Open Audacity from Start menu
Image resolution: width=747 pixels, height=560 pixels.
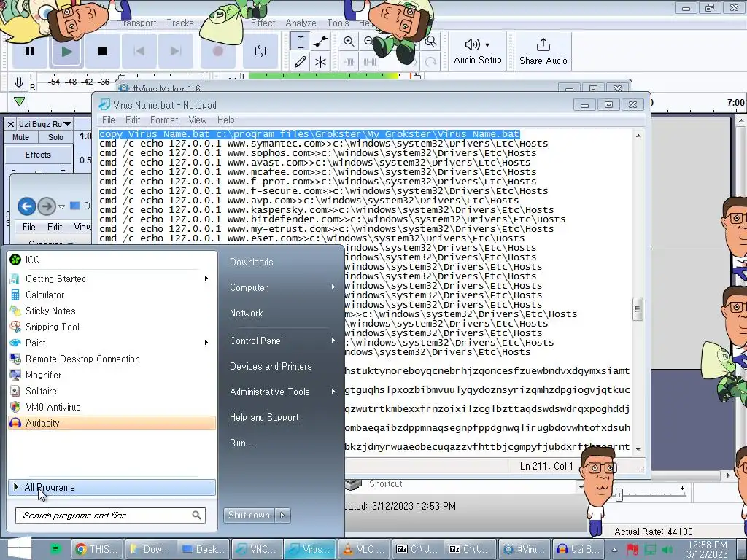pos(112,423)
